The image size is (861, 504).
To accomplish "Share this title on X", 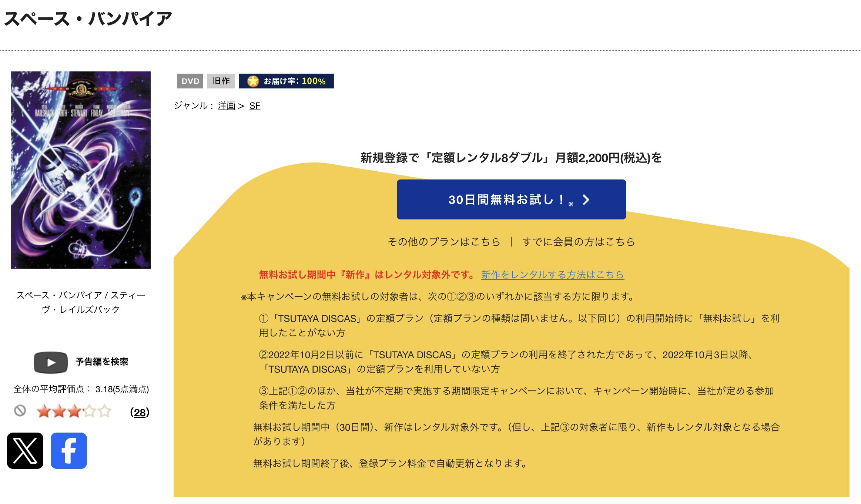I will coord(25,450).
